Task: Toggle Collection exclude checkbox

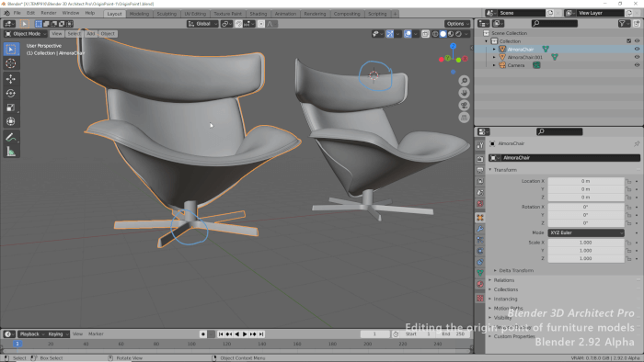Action: [628, 41]
